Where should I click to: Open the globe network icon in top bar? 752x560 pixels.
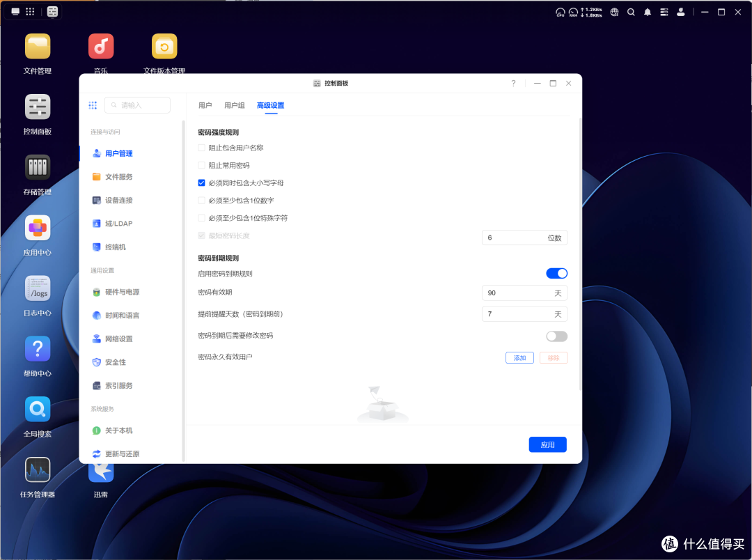click(x=614, y=12)
